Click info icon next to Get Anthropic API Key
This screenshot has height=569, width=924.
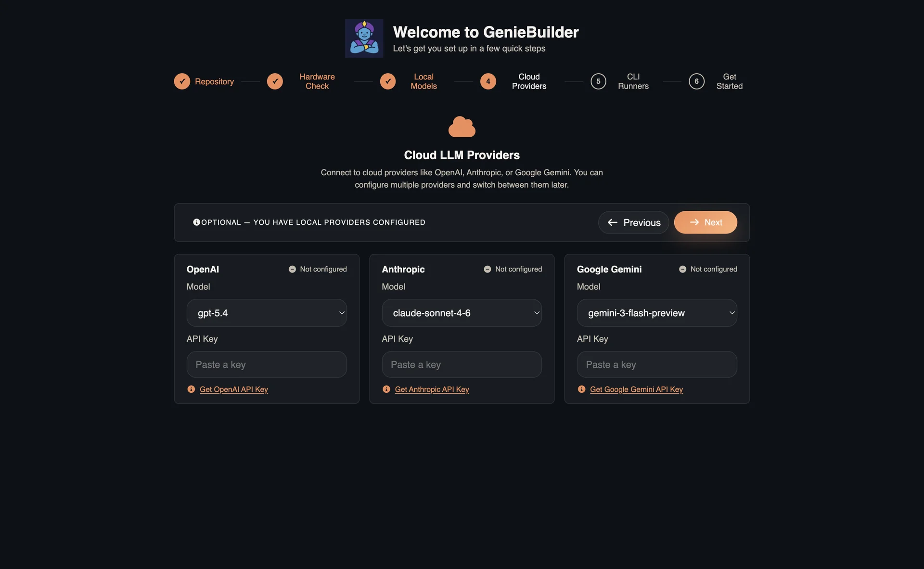[x=386, y=389]
